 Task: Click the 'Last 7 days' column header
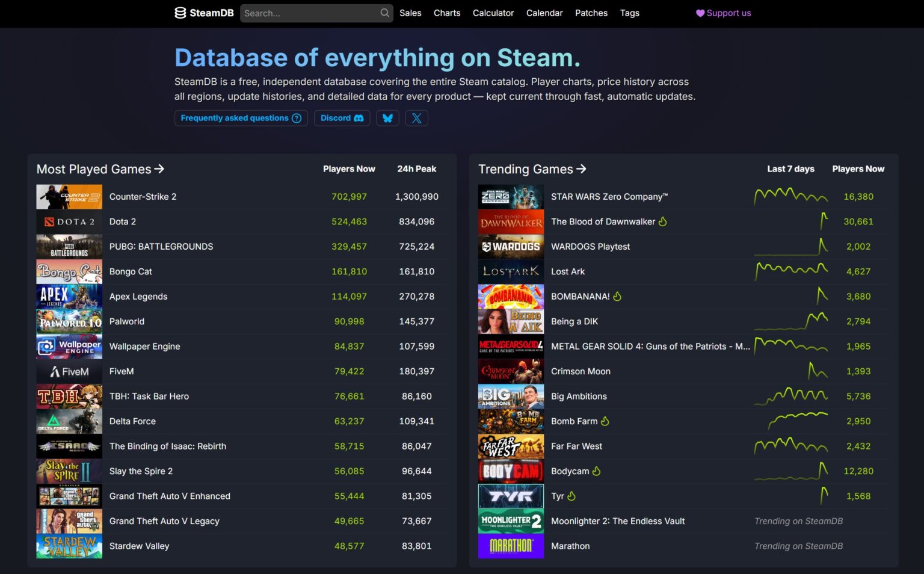(790, 169)
